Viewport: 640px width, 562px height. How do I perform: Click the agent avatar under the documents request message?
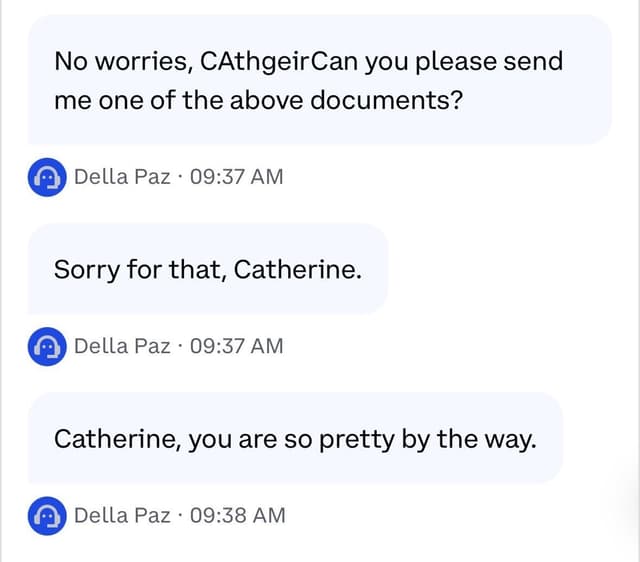point(47,177)
